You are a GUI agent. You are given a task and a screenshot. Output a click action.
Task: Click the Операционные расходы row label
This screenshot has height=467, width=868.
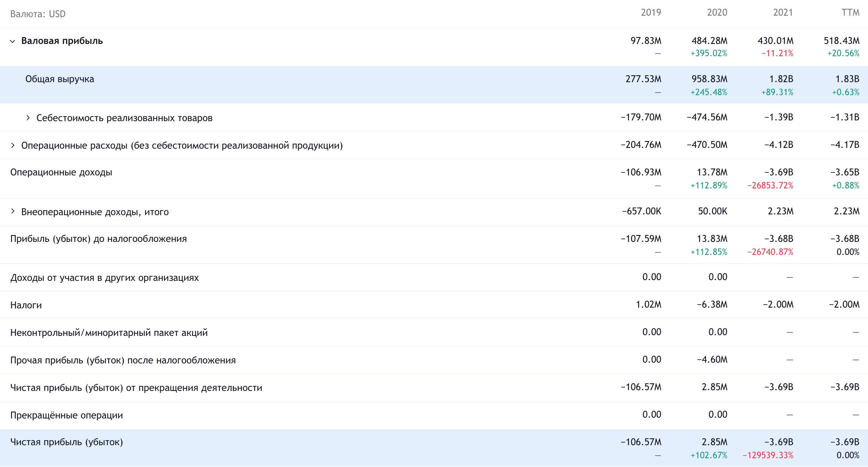coord(182,145)
